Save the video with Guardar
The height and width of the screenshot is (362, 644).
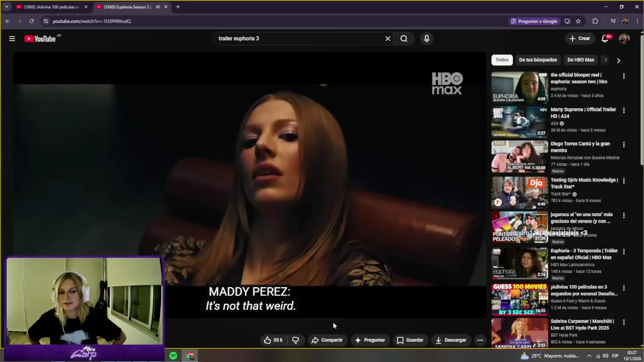pos(410,340)
